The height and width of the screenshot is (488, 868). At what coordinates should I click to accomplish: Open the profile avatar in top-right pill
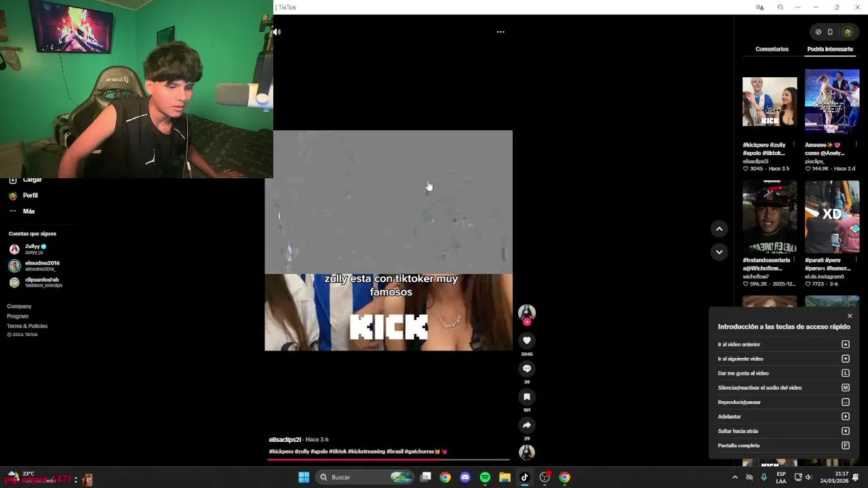click(x=847, y=32)
